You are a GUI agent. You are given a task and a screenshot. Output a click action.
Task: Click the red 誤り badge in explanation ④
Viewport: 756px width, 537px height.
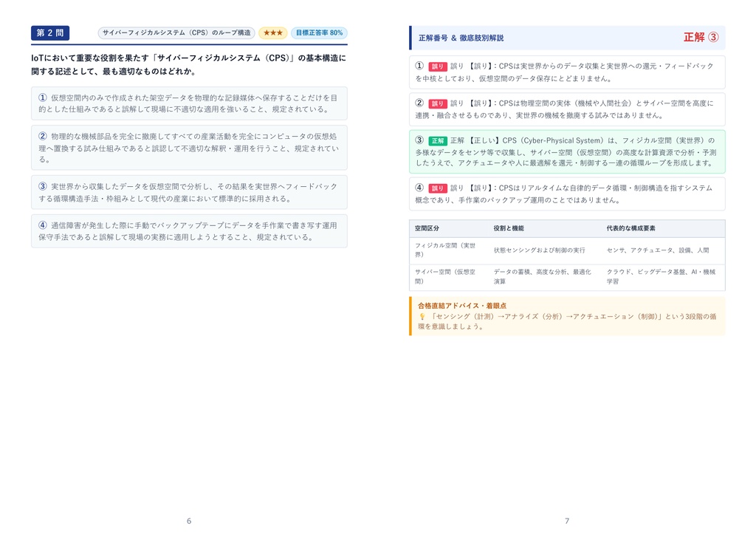point(437,188)
